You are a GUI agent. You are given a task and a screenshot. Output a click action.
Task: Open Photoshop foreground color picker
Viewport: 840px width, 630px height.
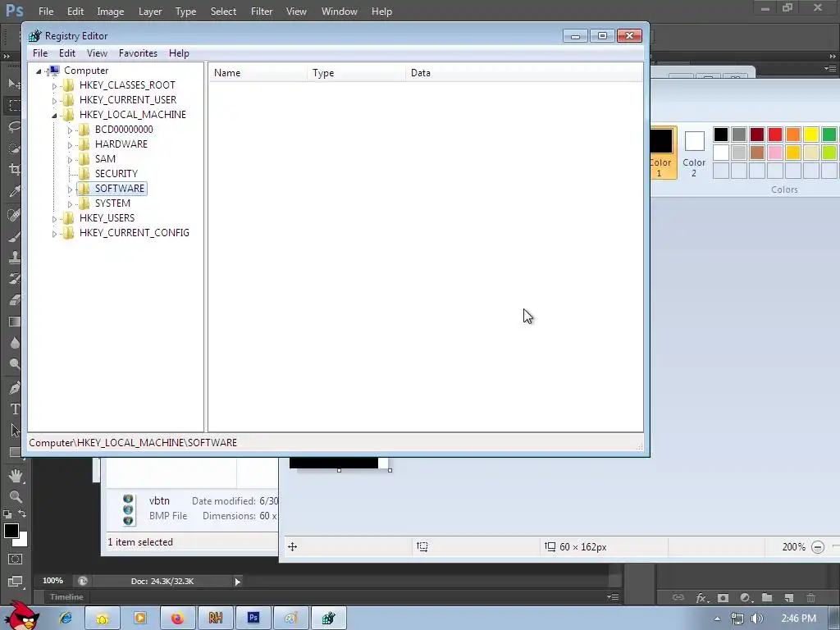11,531
